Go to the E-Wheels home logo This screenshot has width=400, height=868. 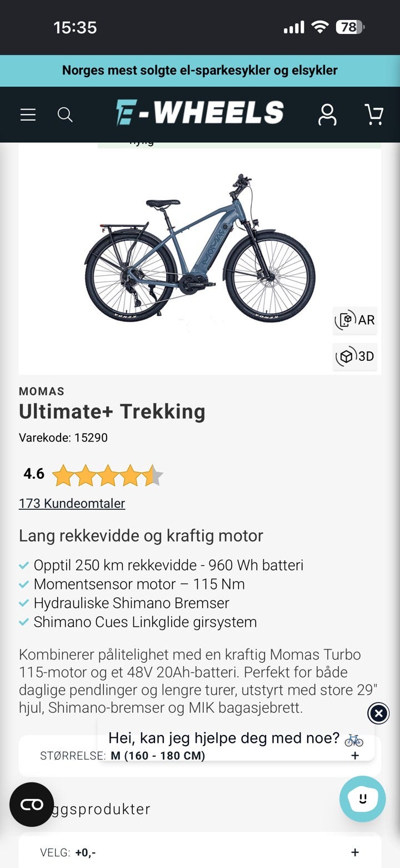[x=199, y=113]
